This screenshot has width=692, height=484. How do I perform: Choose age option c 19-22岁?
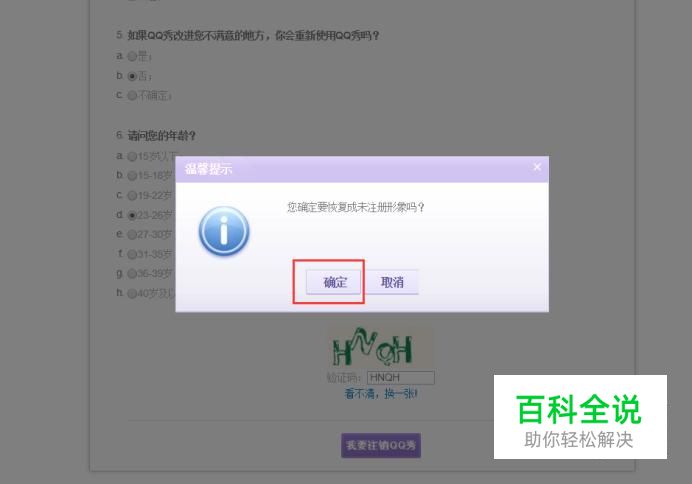tap(132, 195)
